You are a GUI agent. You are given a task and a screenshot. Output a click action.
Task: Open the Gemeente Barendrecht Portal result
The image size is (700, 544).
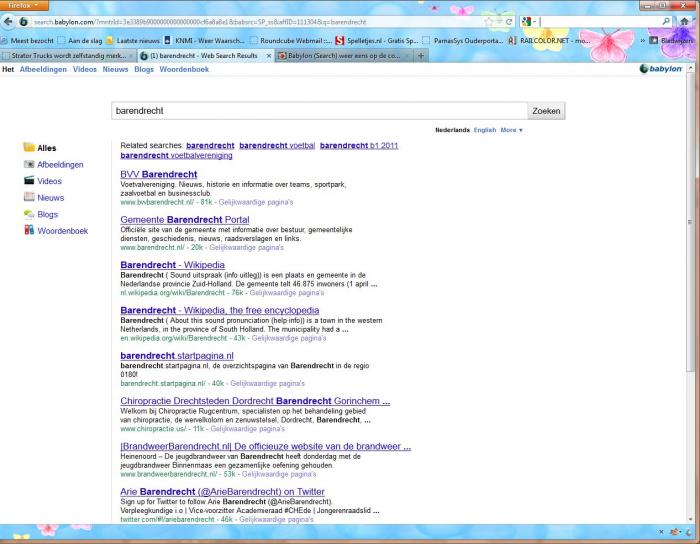[185, 220]
